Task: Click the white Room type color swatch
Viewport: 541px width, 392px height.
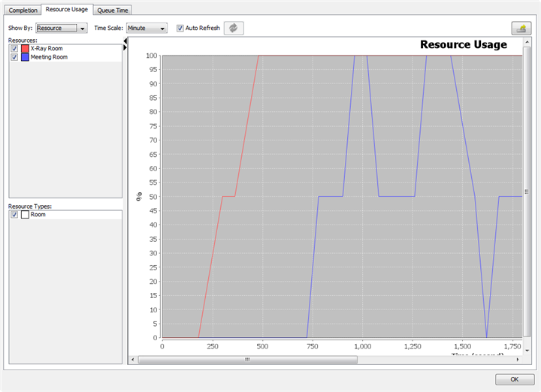Action: tap(25, 215)
